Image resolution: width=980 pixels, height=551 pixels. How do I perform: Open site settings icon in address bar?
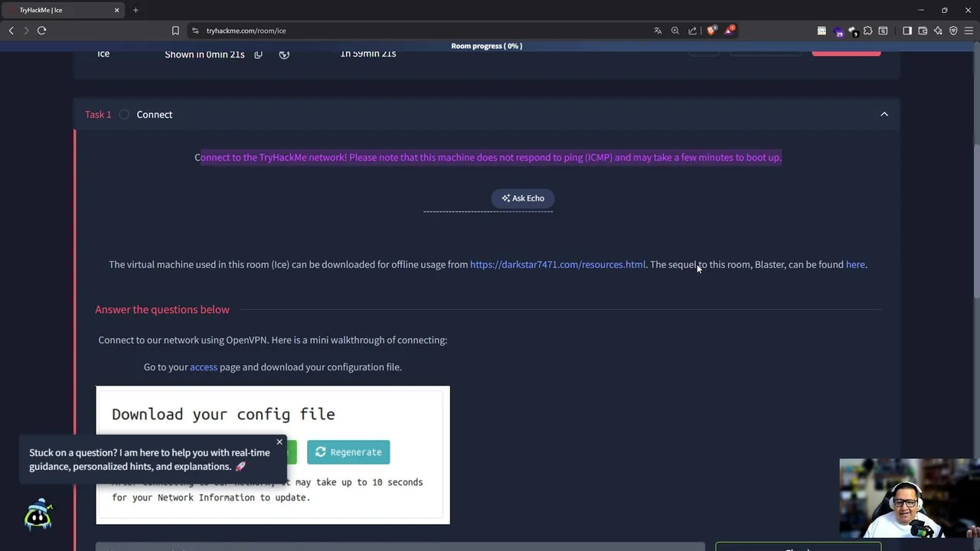(x=195, y=31)
